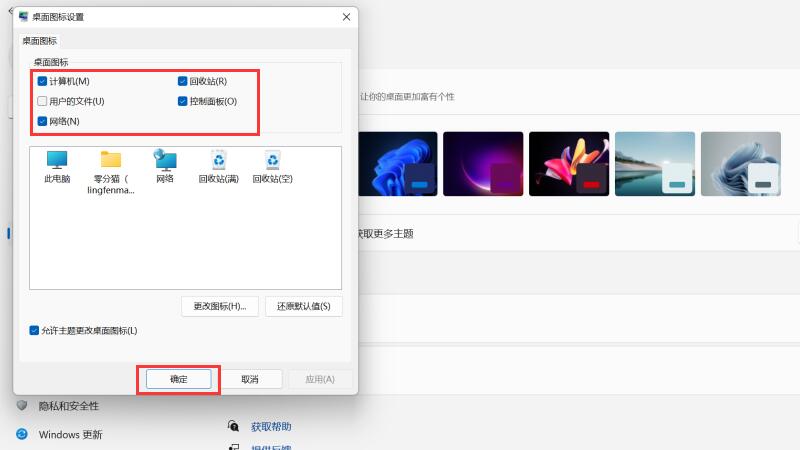Select the 零分猫 user folder icon
800x450 pixels.
pos(111,172)
